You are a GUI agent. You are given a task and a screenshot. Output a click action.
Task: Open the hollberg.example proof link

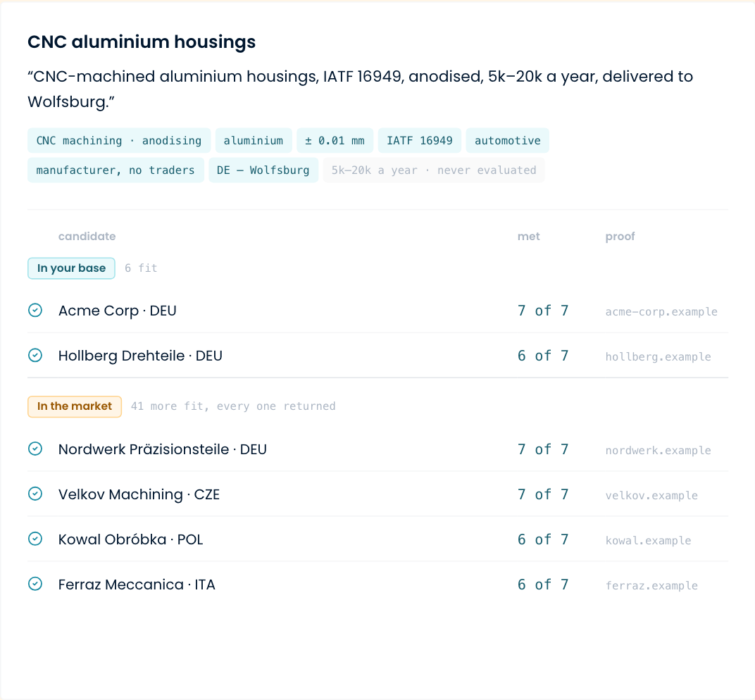pyautogui.click(x=658, y=357)
